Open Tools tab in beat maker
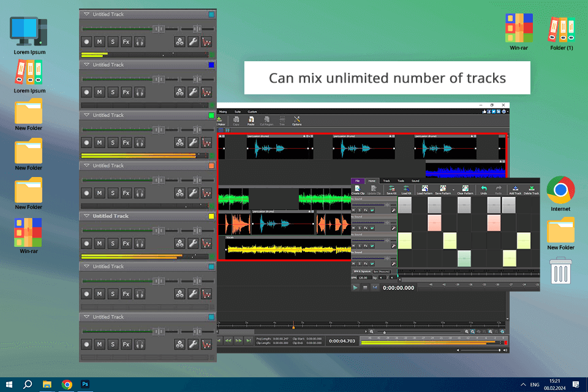 pyautogui.click(x=401, y=181)
